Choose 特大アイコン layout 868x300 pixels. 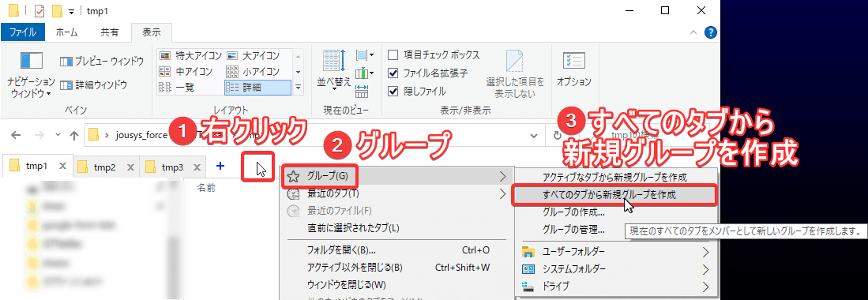[190, 56]
